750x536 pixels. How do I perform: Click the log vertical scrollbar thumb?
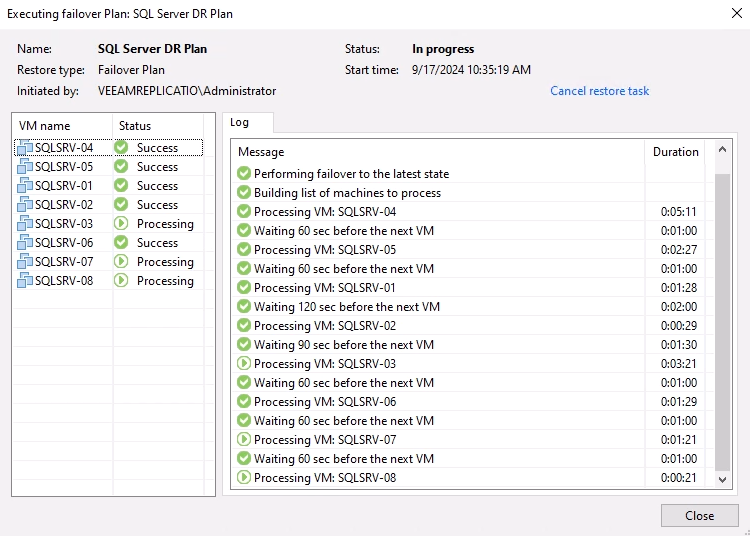pyautogui.click(x=724, y=320)
